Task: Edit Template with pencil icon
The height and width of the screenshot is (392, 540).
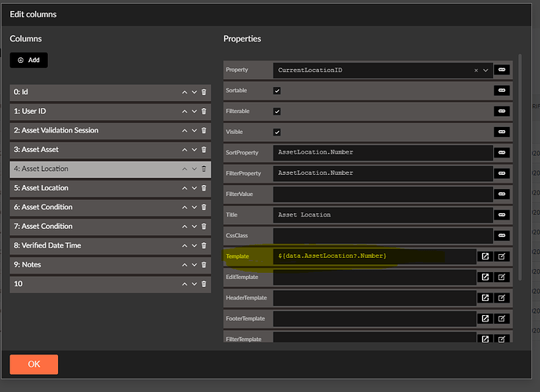Action: pos(502,256)
